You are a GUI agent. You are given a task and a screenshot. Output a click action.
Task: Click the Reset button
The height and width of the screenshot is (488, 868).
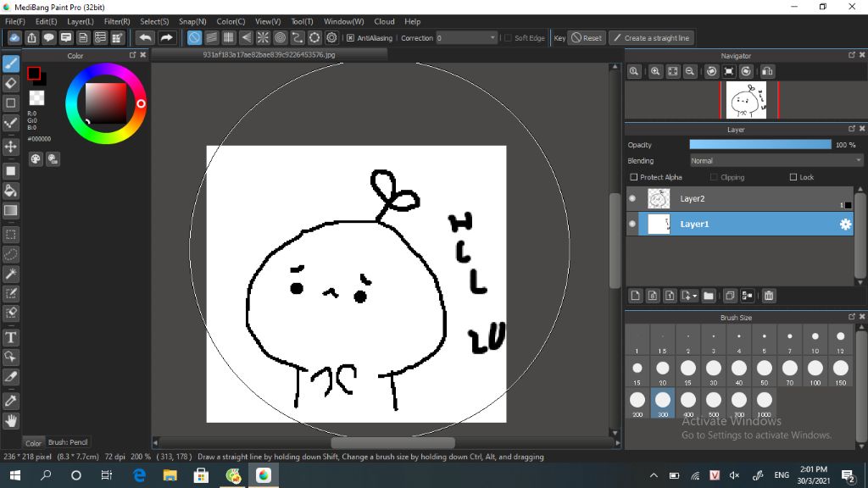[587, 38]
